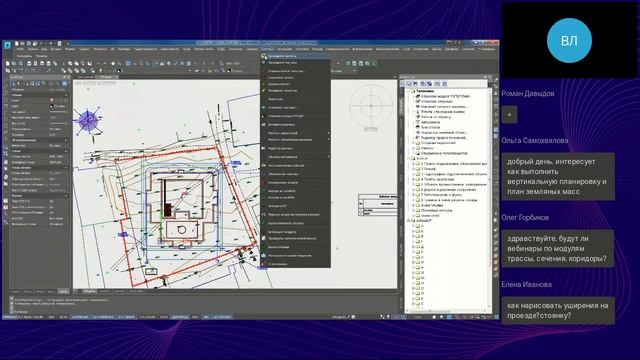Click the Цвет color swatch in properties

[52, 106]
